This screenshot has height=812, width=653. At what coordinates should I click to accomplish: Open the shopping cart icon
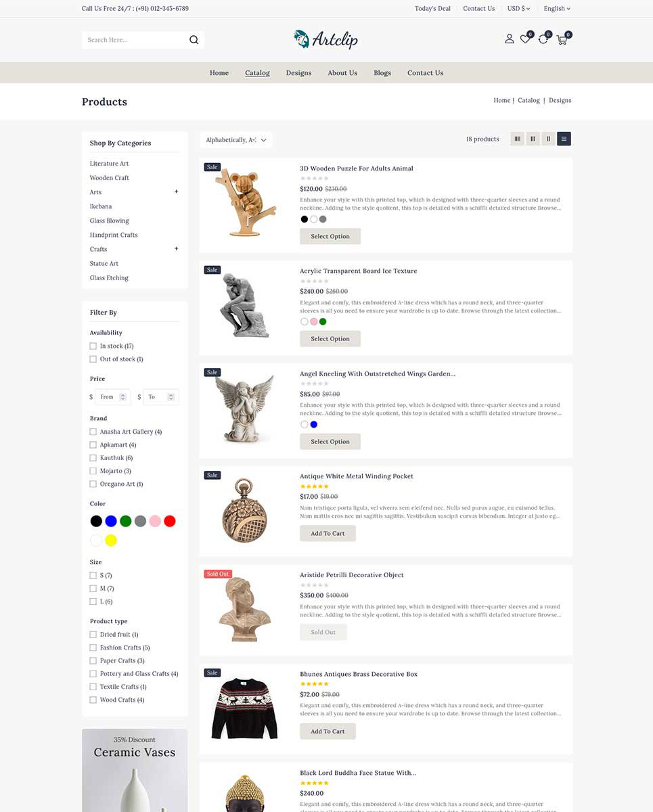562,39
